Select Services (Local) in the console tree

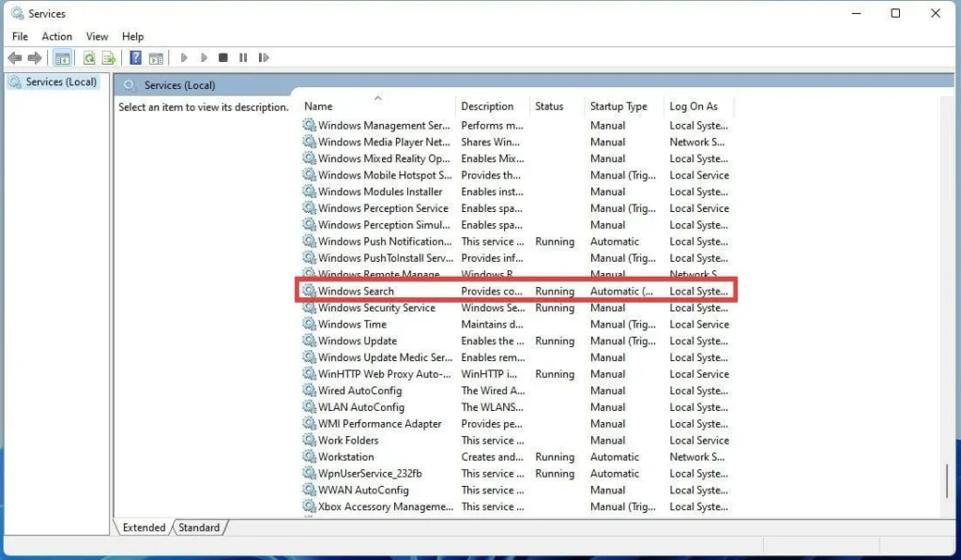point(61,83)
